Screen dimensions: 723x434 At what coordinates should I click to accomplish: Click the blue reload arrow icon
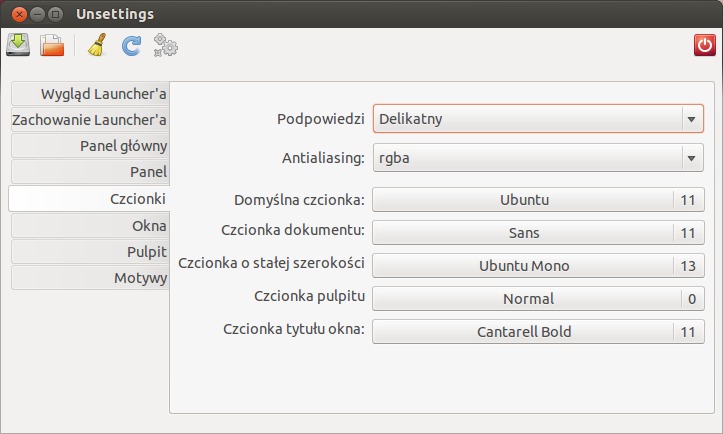click(131, 46)
